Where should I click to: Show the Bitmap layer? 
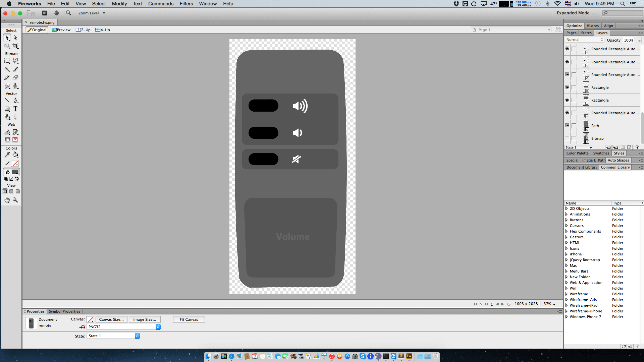[x=567, y=138]
